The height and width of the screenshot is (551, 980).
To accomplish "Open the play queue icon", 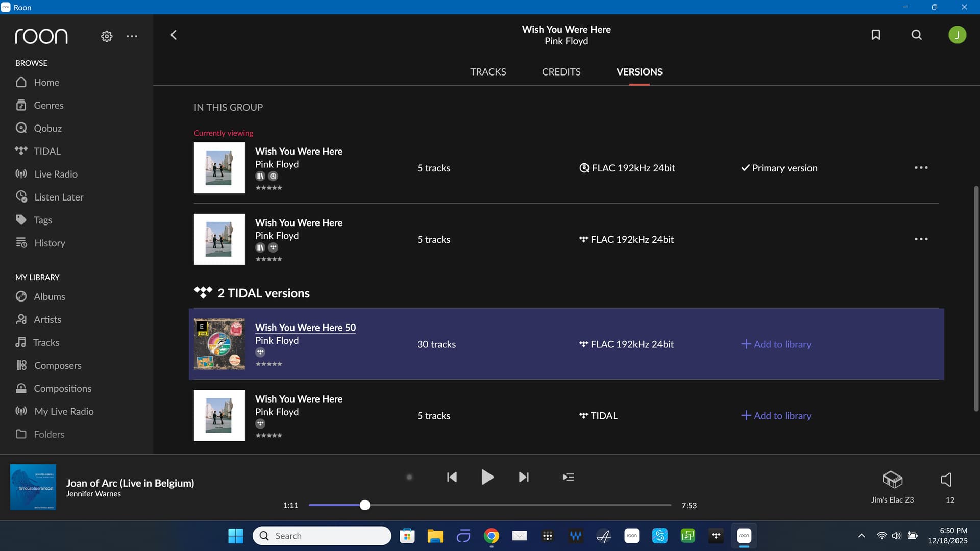I will 568,477.
